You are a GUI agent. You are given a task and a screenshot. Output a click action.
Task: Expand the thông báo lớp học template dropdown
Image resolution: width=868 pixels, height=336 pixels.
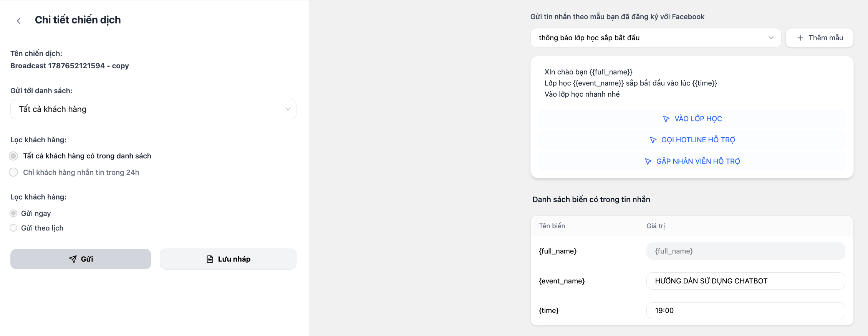pos(656,38)
